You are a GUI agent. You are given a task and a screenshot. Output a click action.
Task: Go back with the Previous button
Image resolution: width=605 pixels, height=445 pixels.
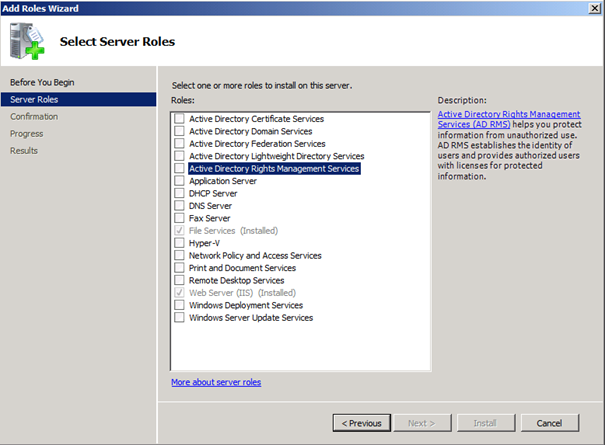(x=362, y=423)
